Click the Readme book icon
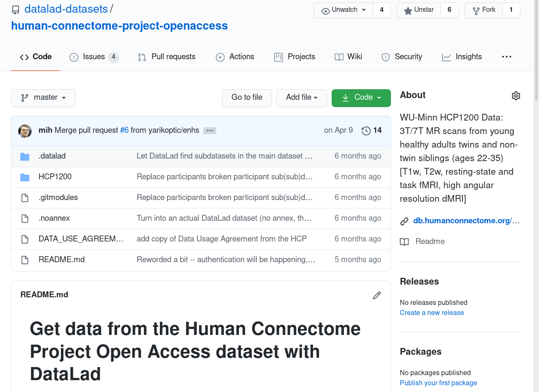Screen dimensions: 539x392 point(404,242)
